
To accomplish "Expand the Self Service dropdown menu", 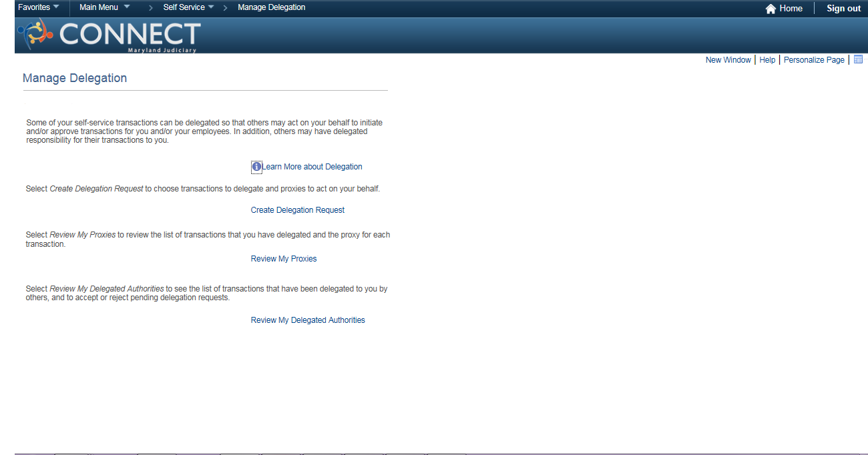I will 188,7.
